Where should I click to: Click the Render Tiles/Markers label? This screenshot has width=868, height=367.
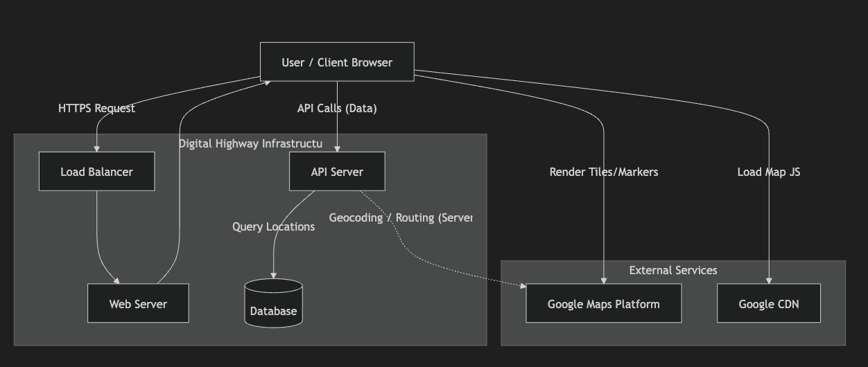[603, 172]
